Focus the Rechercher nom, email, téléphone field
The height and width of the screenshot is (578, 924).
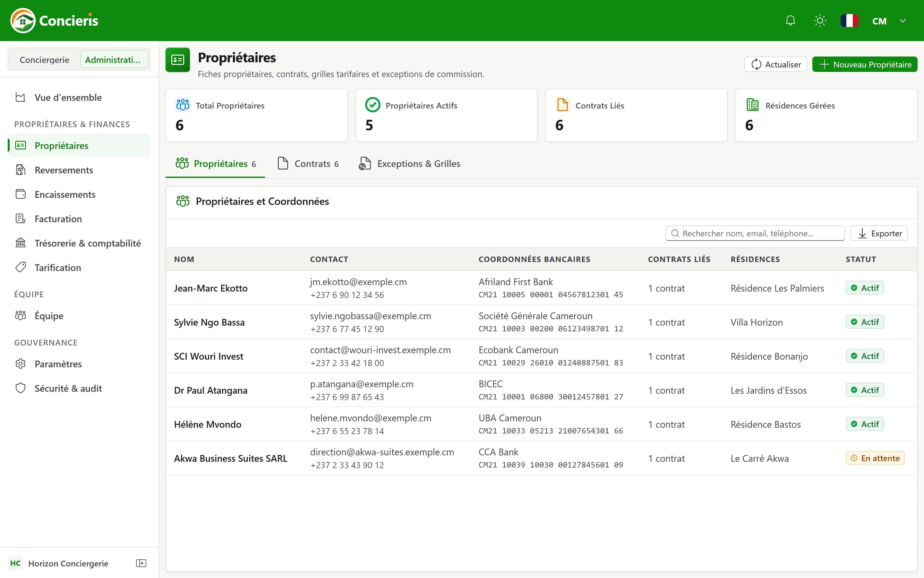(755, 233)
